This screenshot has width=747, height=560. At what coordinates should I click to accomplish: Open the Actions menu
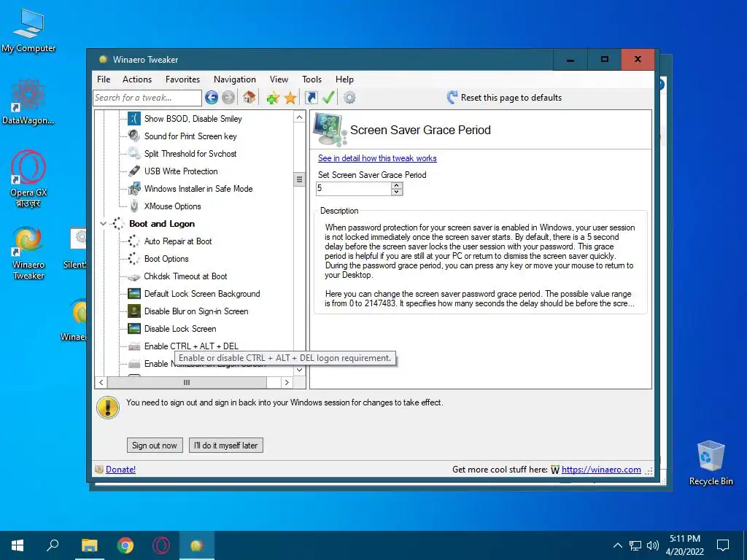click(137, 79)
